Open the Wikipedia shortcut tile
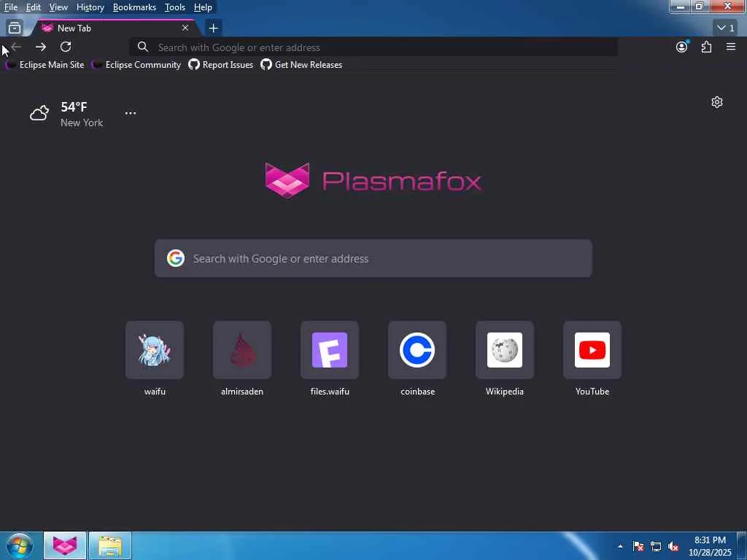The width and height of the screenshot is (747, 560). point(505,350)
